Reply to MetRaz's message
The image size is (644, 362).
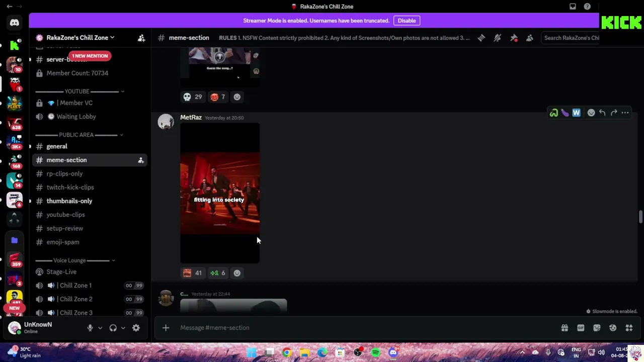(x=602, y=113)
